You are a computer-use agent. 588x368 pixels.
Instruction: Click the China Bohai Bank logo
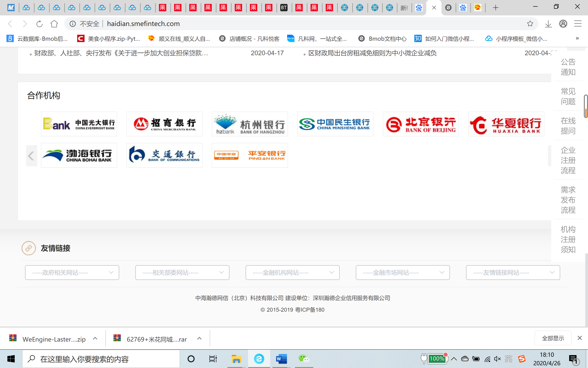point(79,155)
